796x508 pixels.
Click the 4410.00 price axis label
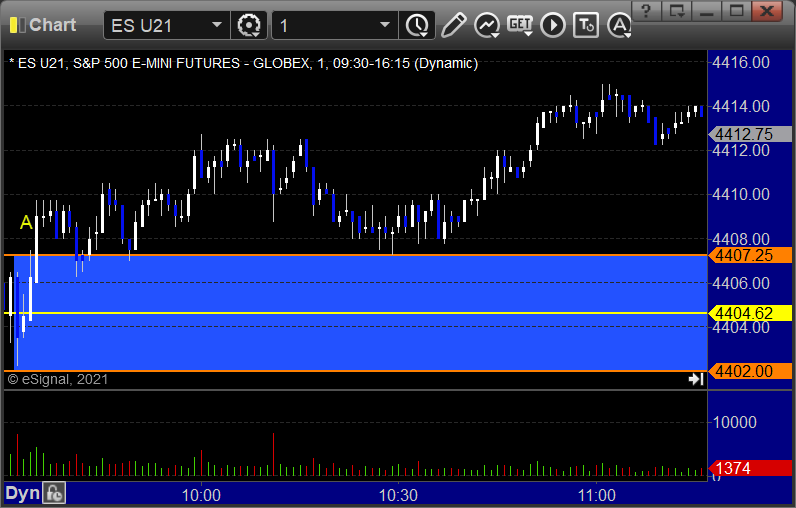[741, 194]
